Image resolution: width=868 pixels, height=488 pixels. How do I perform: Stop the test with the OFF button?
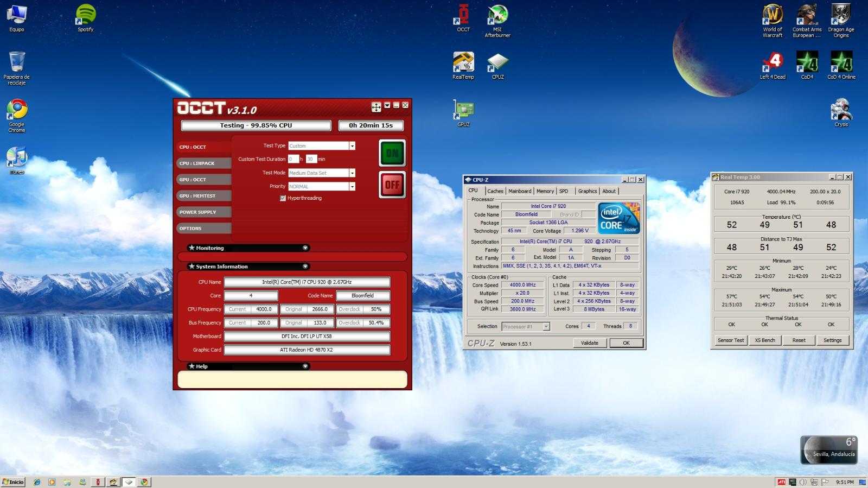coord(392,185)
